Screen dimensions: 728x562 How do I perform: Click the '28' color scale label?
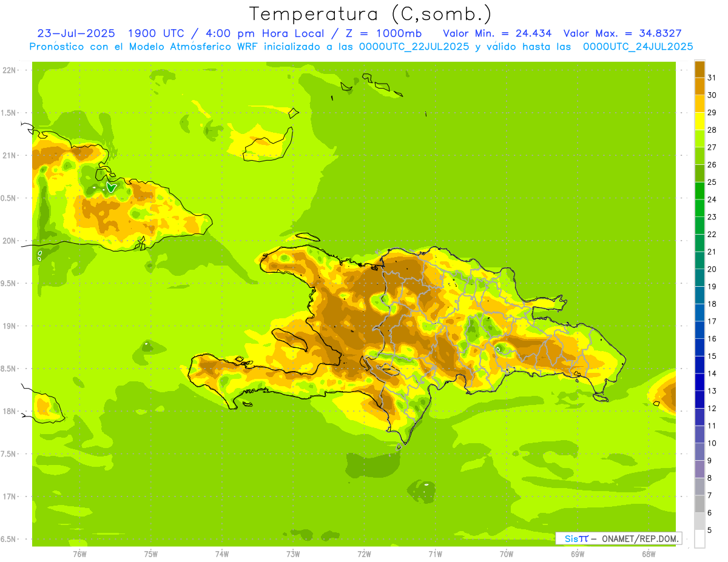[x=712, y=130]
